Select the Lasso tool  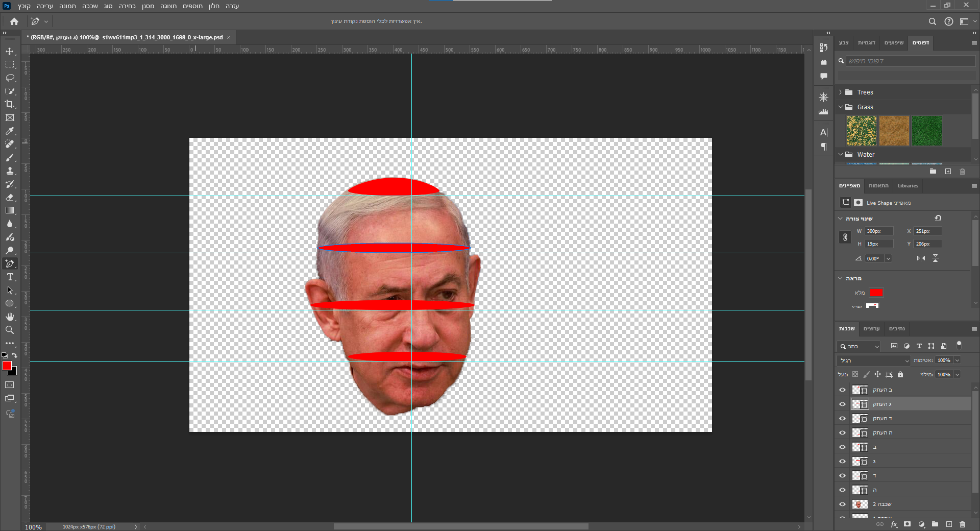10,78
